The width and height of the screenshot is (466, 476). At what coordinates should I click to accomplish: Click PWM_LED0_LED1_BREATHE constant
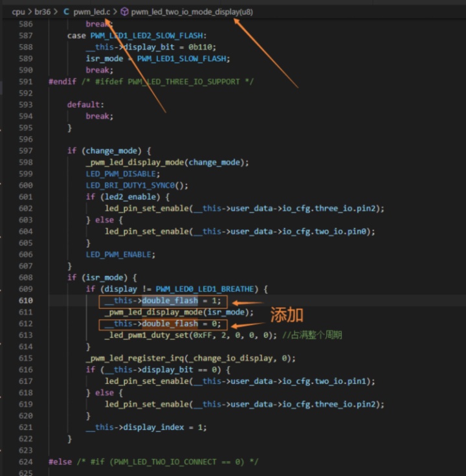point(205,289)
